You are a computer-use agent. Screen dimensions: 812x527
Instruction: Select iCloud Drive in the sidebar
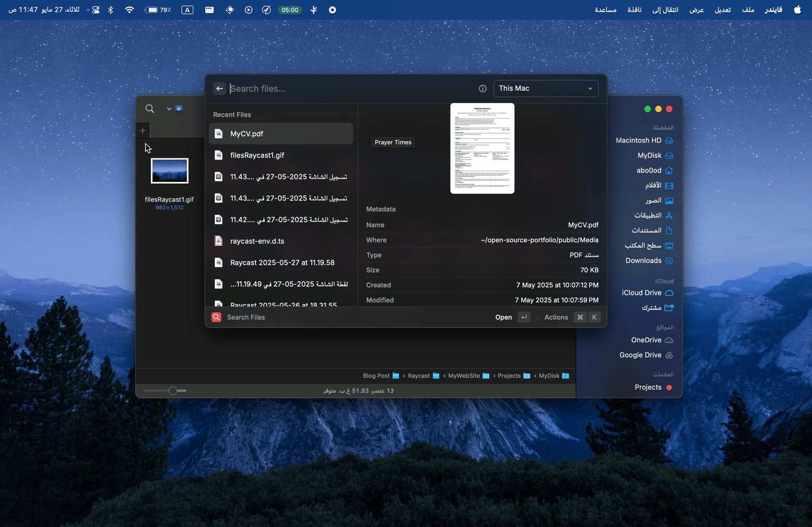pos(642,293)
